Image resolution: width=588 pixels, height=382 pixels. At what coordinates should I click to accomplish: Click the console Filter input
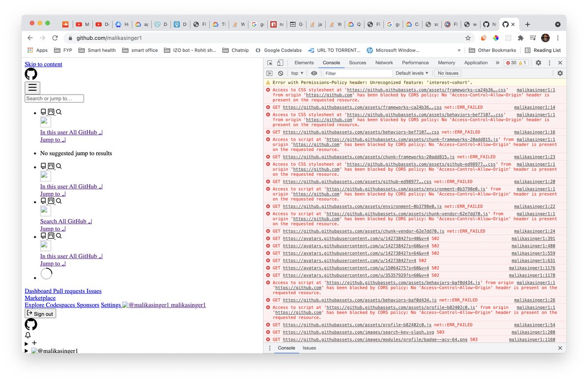click(358, 73)
